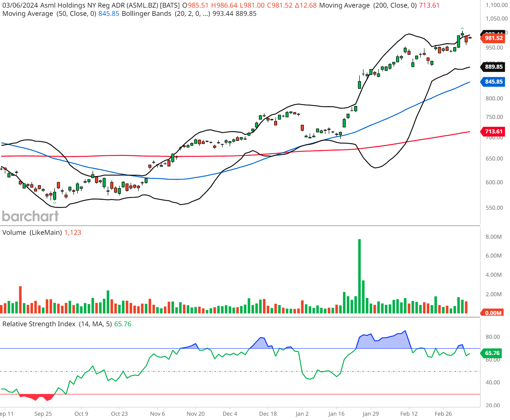
Task: Click the 2.00M volume axis label
Action: [493, 294]
